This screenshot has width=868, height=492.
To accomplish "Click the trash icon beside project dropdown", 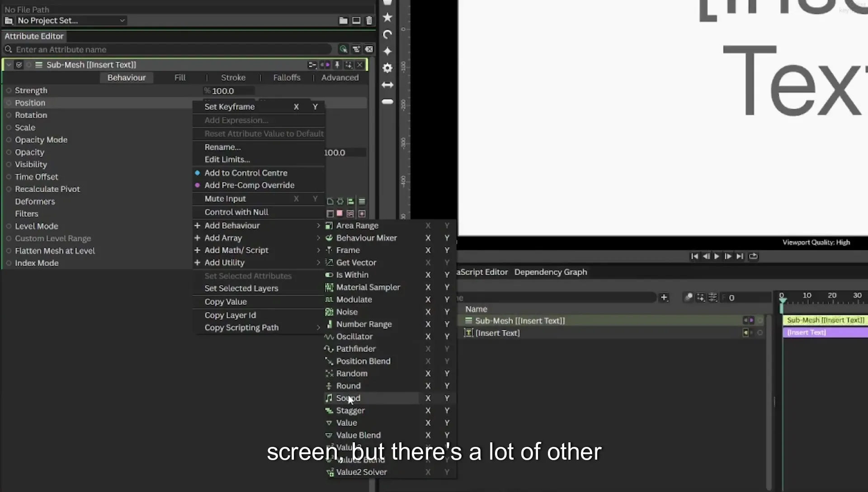I will tap(369, 20).
